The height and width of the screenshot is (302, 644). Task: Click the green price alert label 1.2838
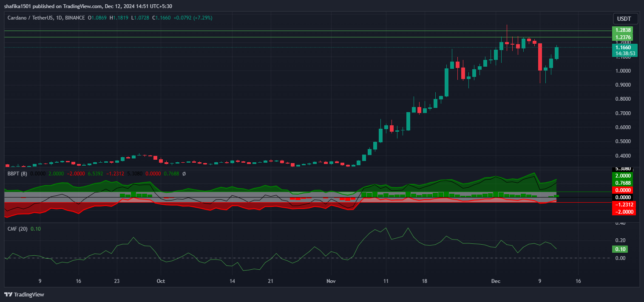[x=624, y=30]
